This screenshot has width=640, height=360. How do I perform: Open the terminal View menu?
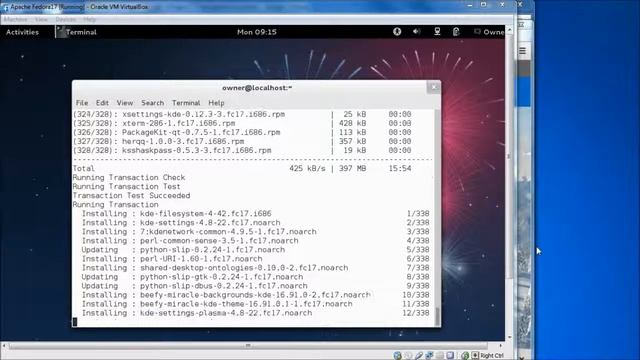pyautogui.click(x=124, y=103)
